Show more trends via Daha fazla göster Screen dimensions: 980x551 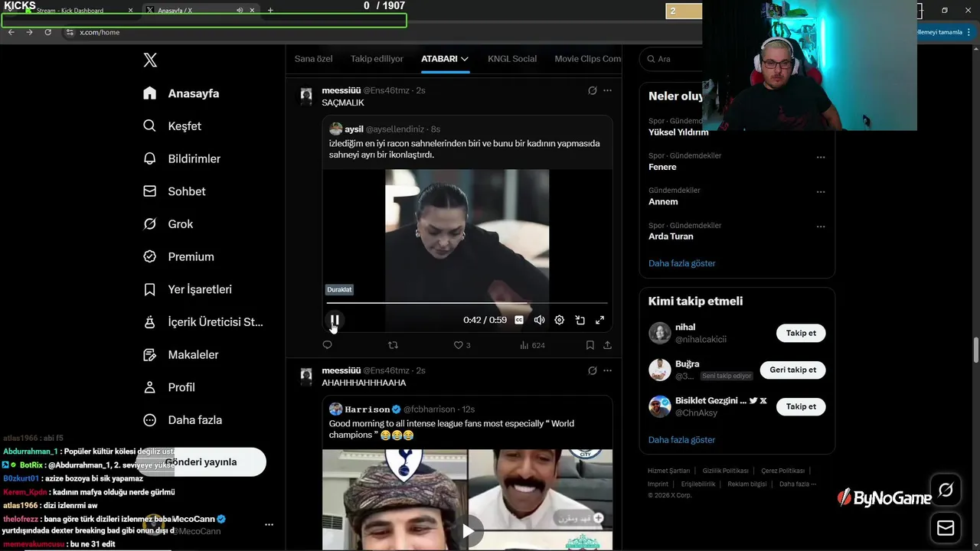681,263
